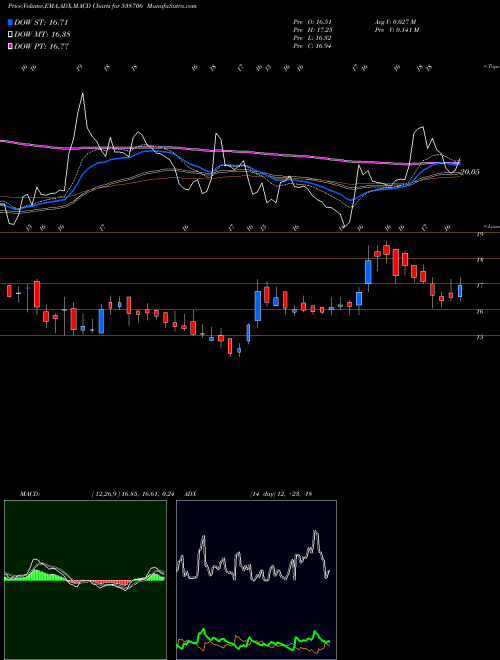Click the magenta DOW PT legend swatch
500x660 pixels.
click(x=11, y=46)
